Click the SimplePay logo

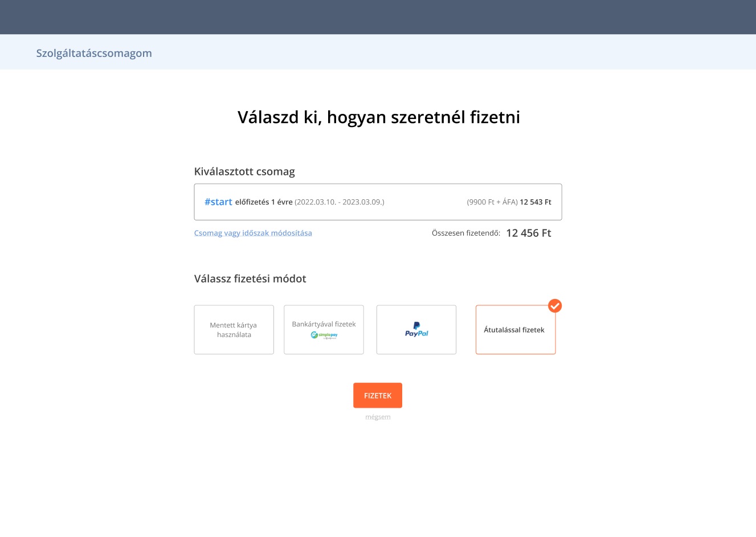(x=324, y=335)
